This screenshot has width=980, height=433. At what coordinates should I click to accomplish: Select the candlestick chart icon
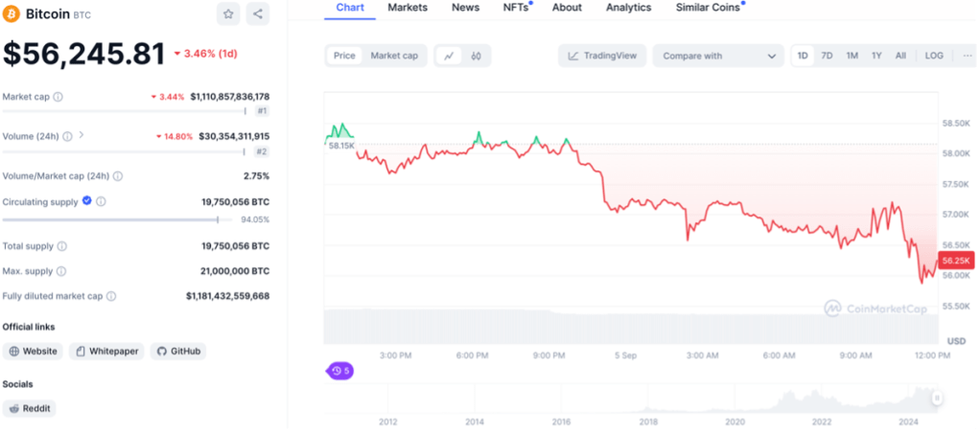coord(477,56)
